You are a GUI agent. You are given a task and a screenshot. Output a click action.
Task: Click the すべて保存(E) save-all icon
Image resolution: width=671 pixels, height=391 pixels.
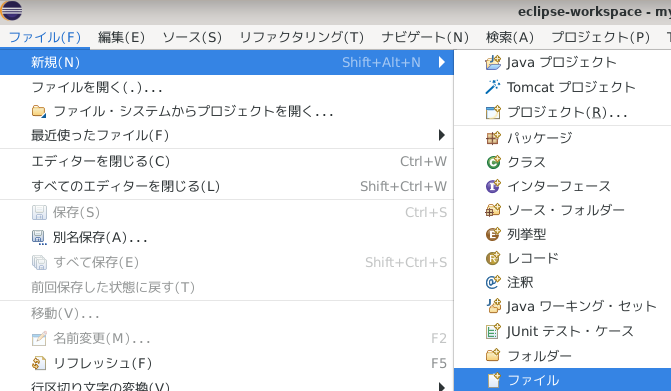click(x=39, y=262)
